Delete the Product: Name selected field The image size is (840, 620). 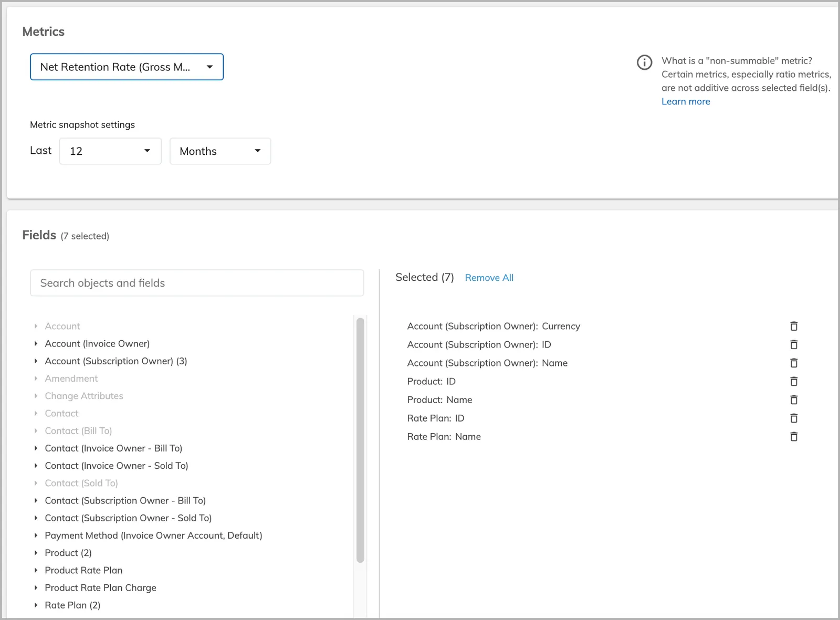pyautogui.click(x=794, y=400)
